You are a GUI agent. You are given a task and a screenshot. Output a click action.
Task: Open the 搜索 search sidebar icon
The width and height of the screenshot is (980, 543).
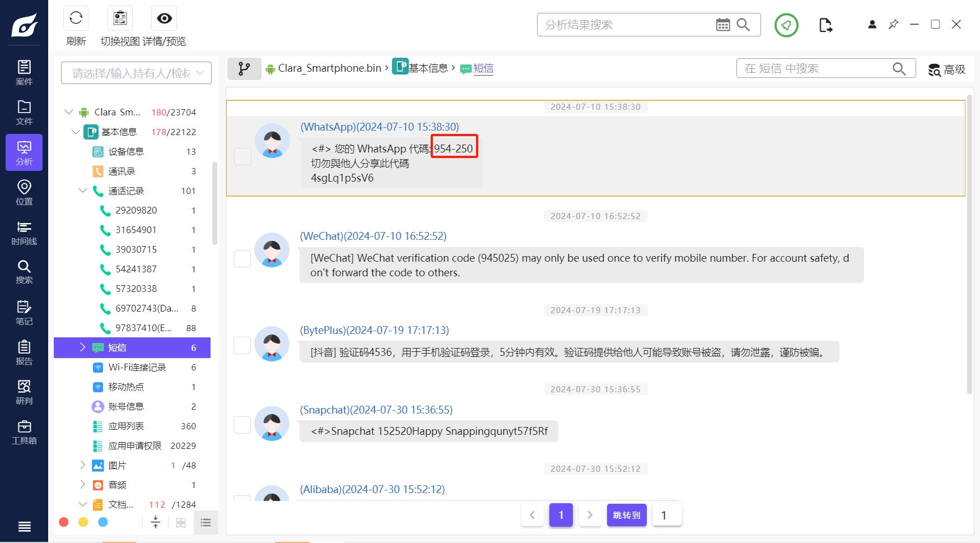coord(24,272)
